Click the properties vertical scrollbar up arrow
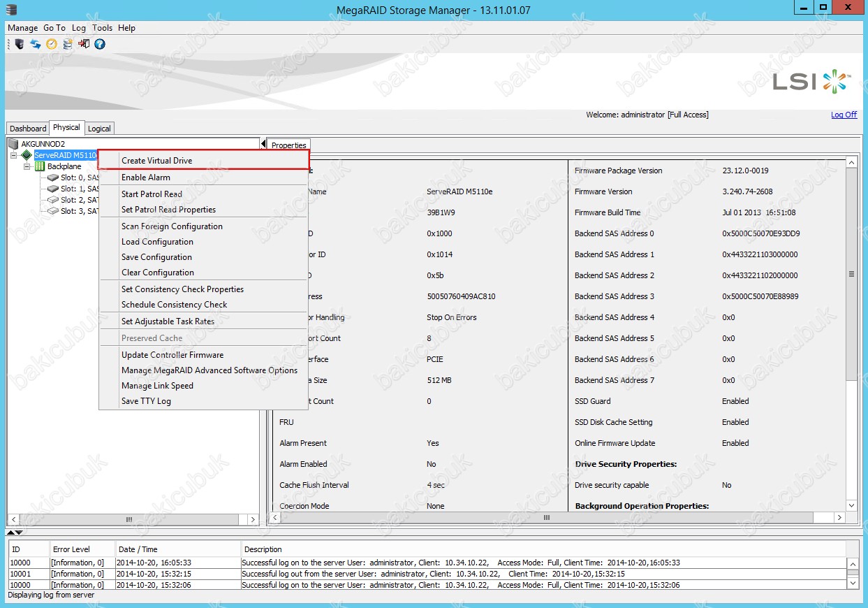This screenshot has width=868, height=608. (851, 163)
